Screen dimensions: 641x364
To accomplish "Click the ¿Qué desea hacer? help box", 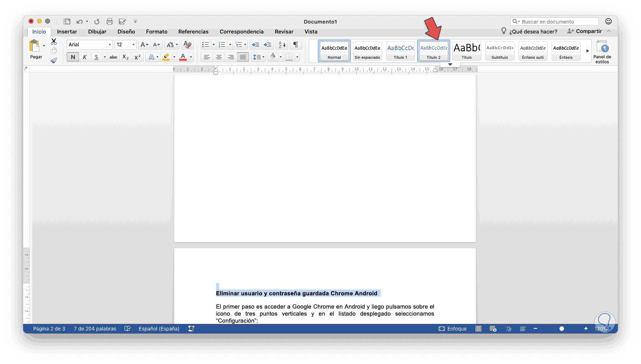I will (529, 31).
